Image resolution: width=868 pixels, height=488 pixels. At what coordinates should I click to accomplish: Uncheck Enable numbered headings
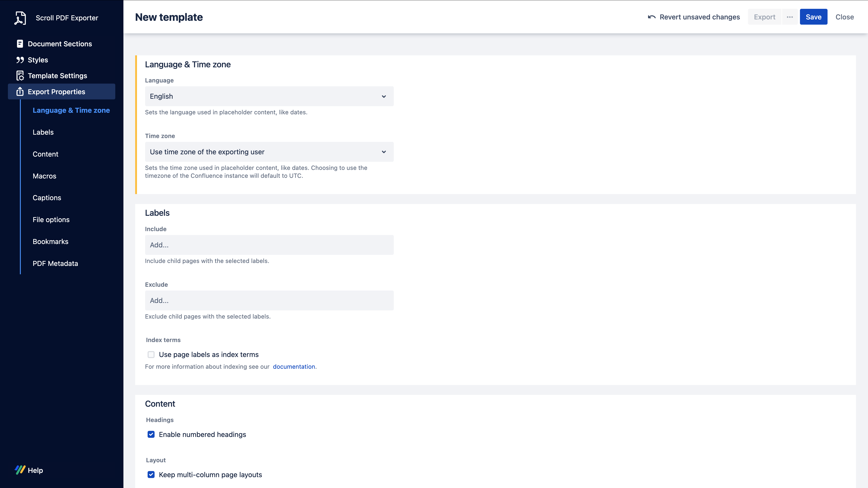click(x=151, y=434)
